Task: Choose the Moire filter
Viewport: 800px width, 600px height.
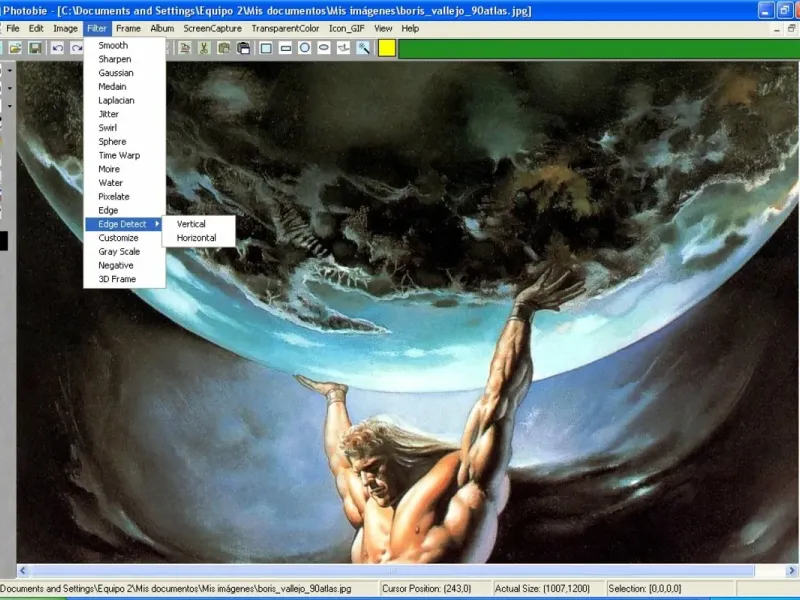Action: [x=124, y=169]
